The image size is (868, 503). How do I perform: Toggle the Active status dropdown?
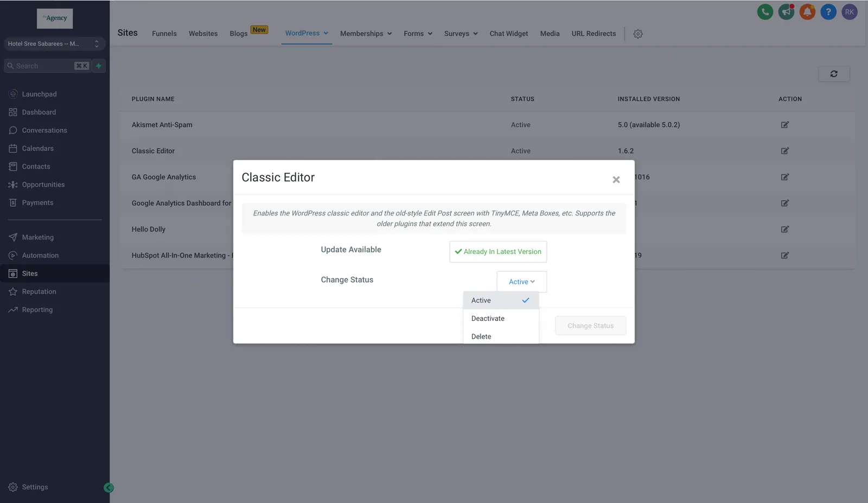pos(522,282)
